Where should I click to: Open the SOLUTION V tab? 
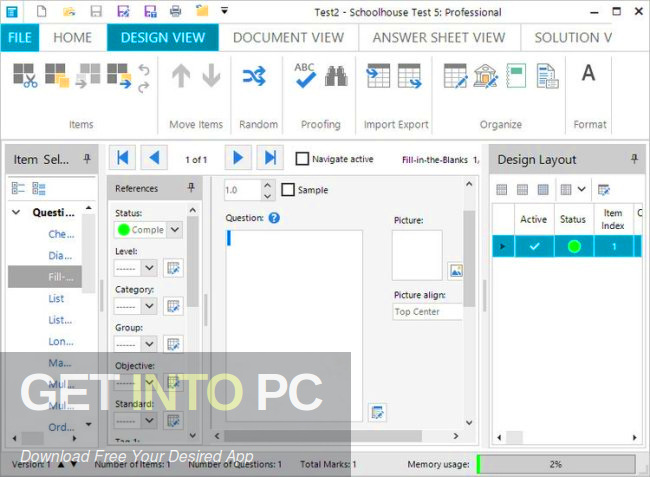pyautogui.click(x=573, y=38)
